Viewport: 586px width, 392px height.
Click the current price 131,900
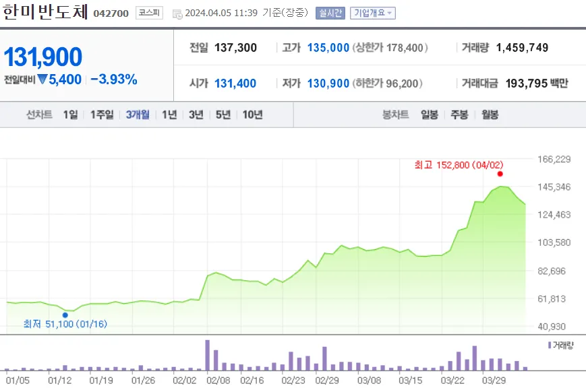[42, 57]
